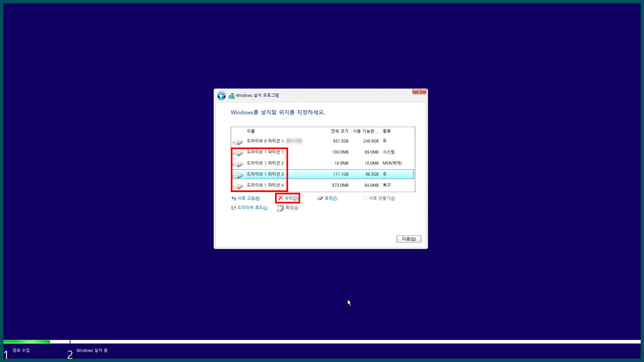Sort by 종류 column header
The image size is (644, 362).
click(397, 131)
